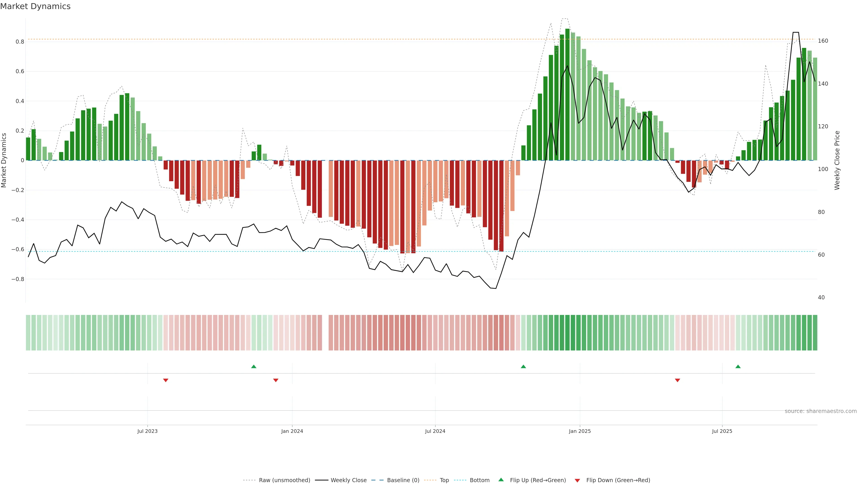This screenshot has width=868, height=488.
Task: Click the first red flip-down marker
Action: point(165,380)
